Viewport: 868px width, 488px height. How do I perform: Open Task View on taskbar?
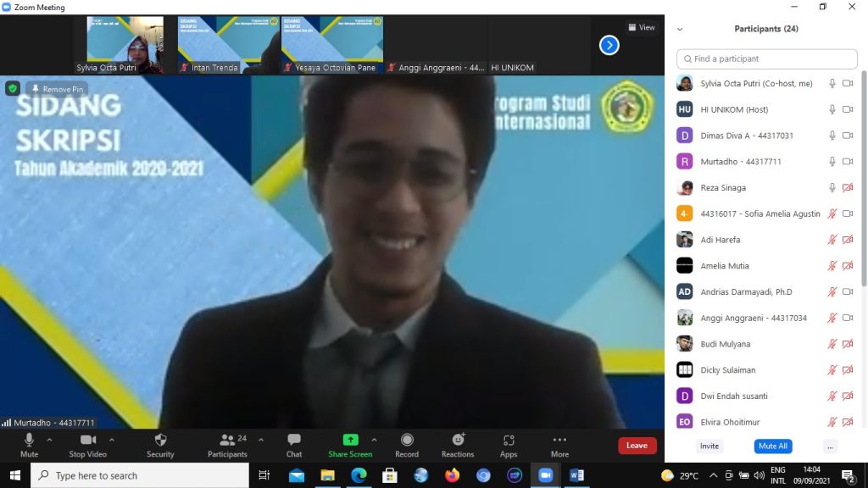[x=264, y=475]
